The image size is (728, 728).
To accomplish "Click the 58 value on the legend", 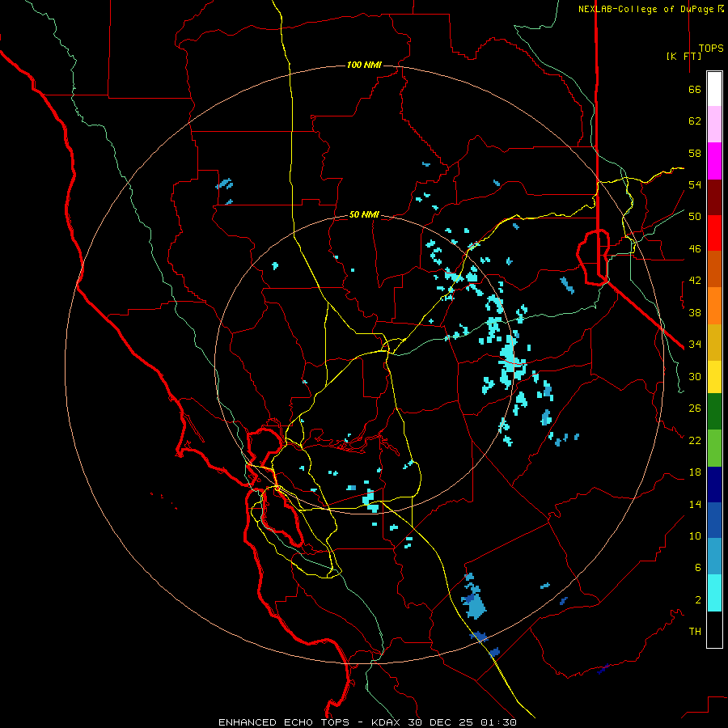I will 695,153.
